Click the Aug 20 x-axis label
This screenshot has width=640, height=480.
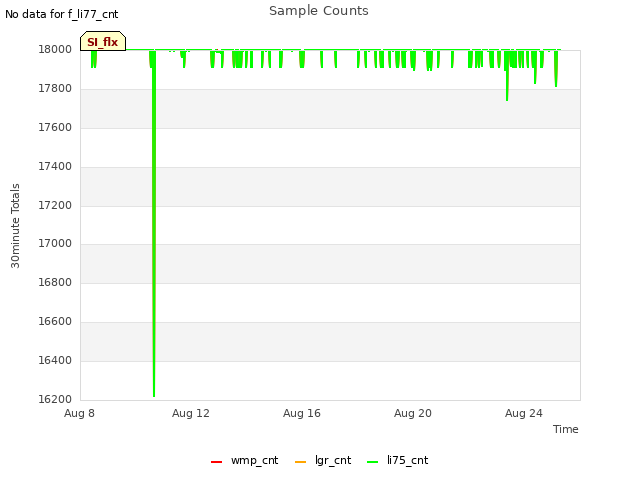413,413
